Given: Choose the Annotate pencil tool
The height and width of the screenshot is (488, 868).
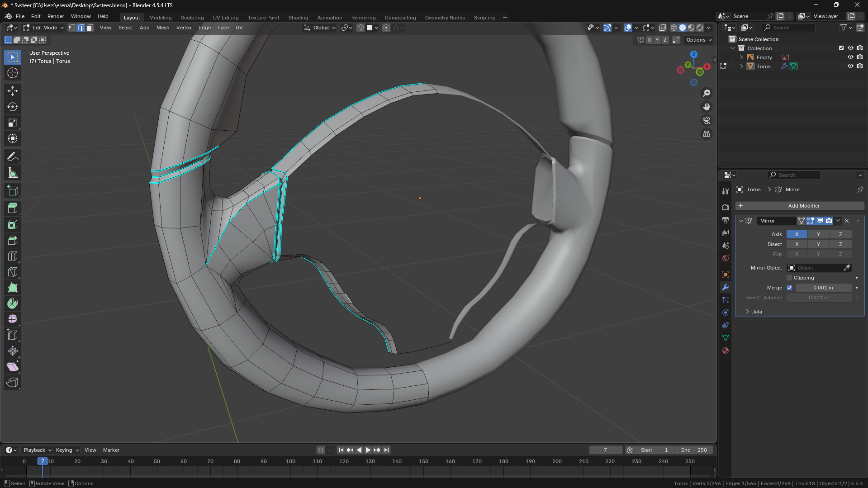Looking at the screenshot, I should (x=13, y=157).
